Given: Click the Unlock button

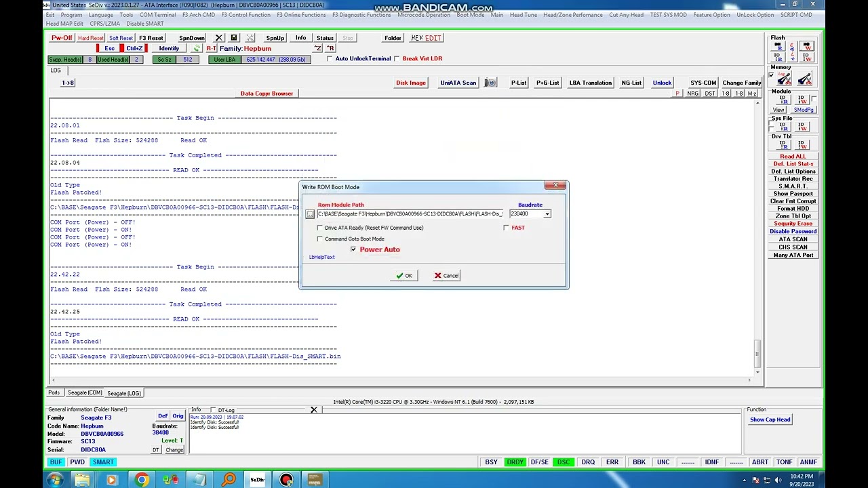Looking at the screenshot, I should pyautogui.click(x=662, y=83).
